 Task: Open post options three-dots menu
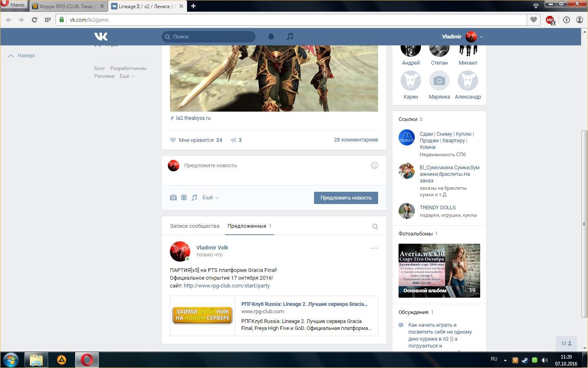click(374, 248)
